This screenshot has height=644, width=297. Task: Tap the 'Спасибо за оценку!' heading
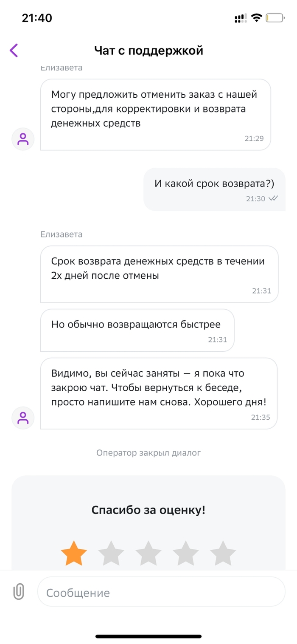click(x=148, y=510)
